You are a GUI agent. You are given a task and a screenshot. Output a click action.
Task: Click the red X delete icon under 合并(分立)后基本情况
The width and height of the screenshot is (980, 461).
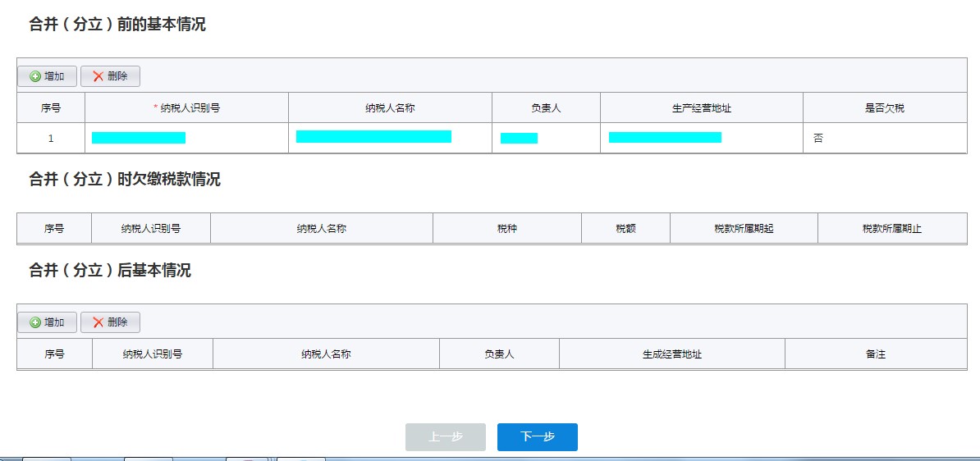coord(98,322)
